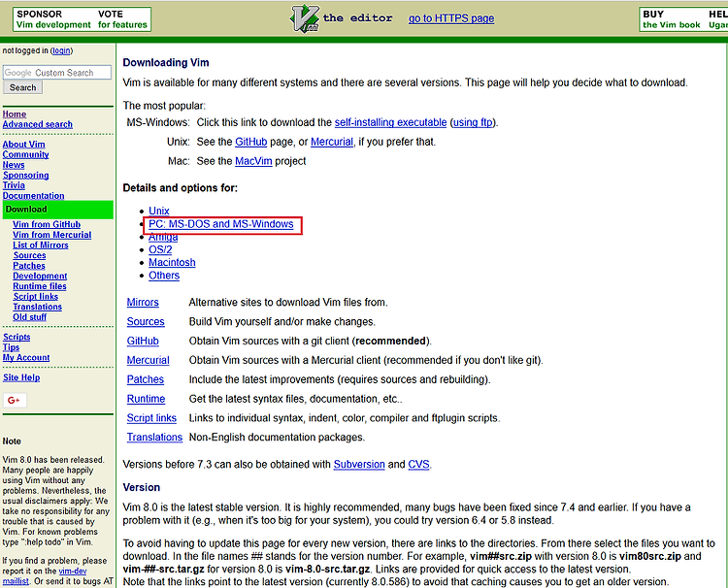Open the login link

pyautogui.click(x=61, y=50)
